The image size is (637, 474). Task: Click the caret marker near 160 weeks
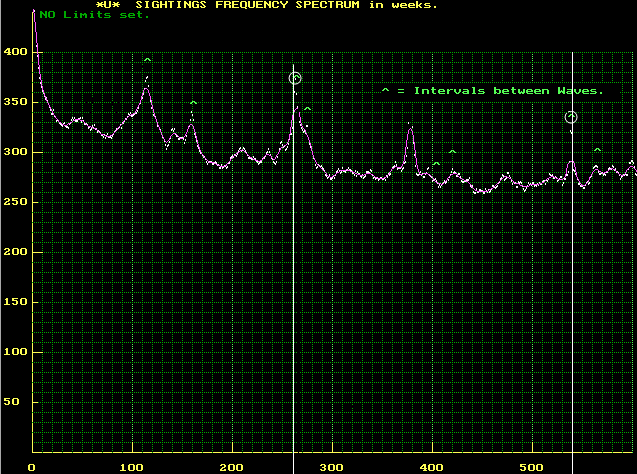coord(193,103)
